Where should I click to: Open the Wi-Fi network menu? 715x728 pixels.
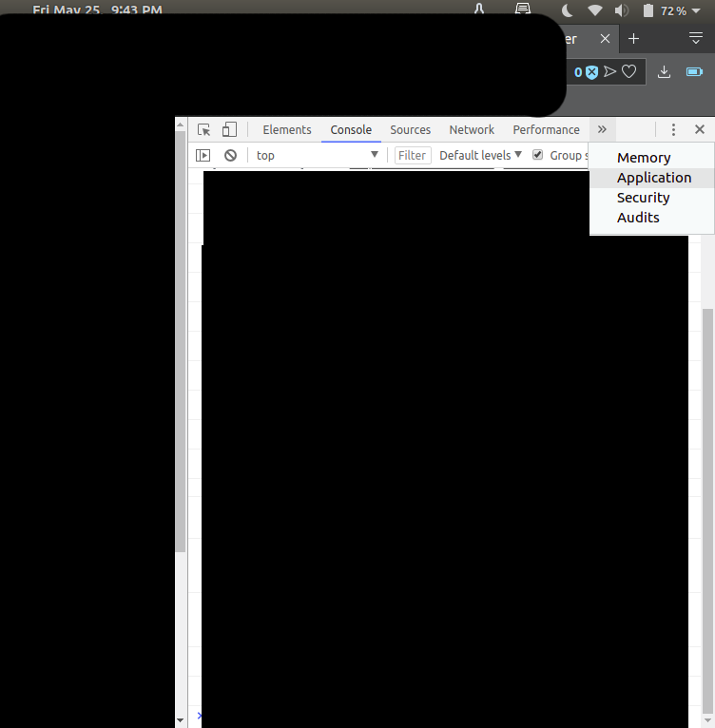click(x=595, y=10)
